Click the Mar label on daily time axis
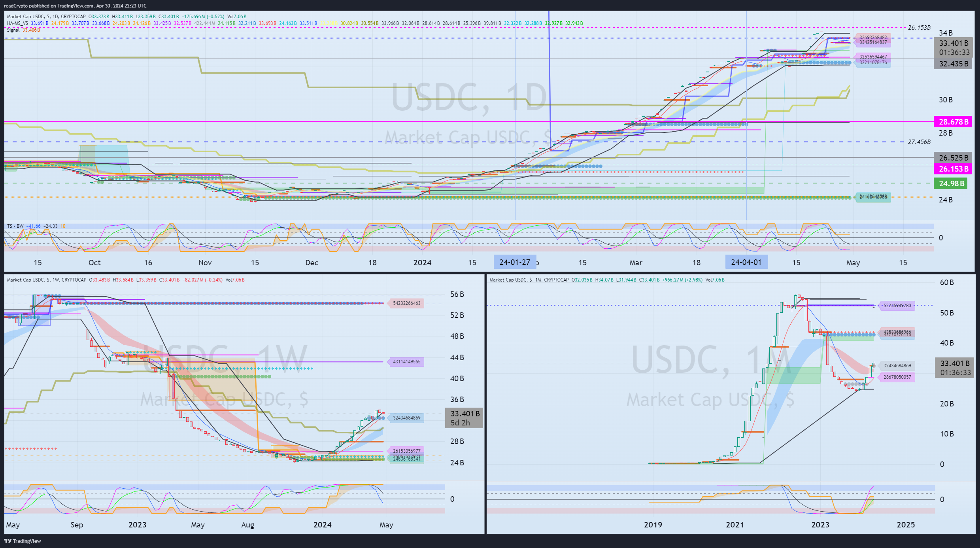This screenshot has height=548, width=980. [636, 263]
